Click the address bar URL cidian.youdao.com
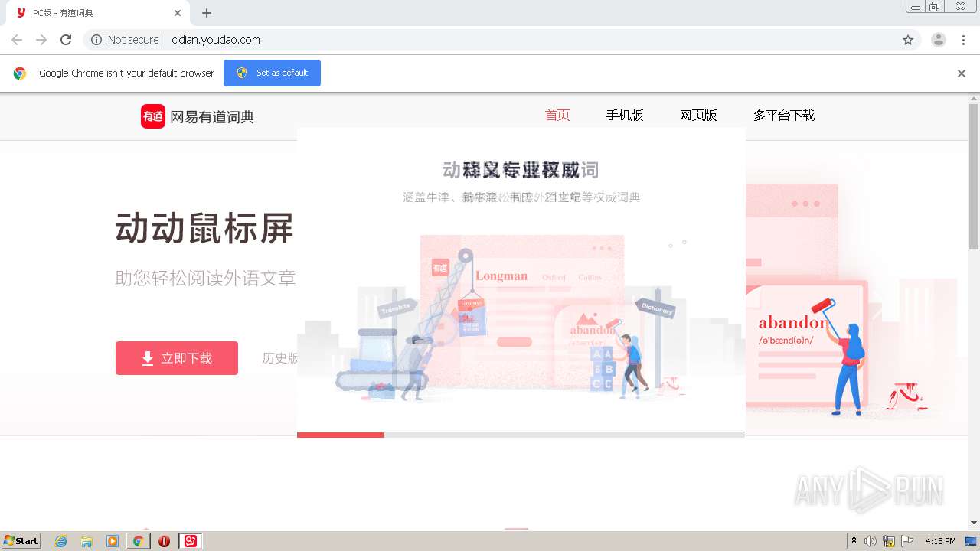Image resolution: width=980 pixels, height=551 pixels. [x=216, y=40]
